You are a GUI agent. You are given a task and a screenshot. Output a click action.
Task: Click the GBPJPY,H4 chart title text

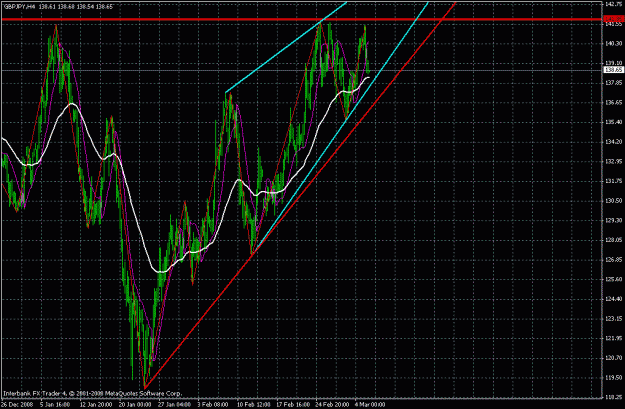pyautogui.click(x=20, y=7)
